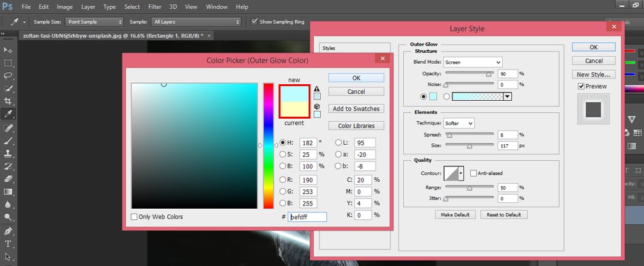Open the Sample All Layers dropdown
Screen dimensions: 644x266
coord(196,22)
